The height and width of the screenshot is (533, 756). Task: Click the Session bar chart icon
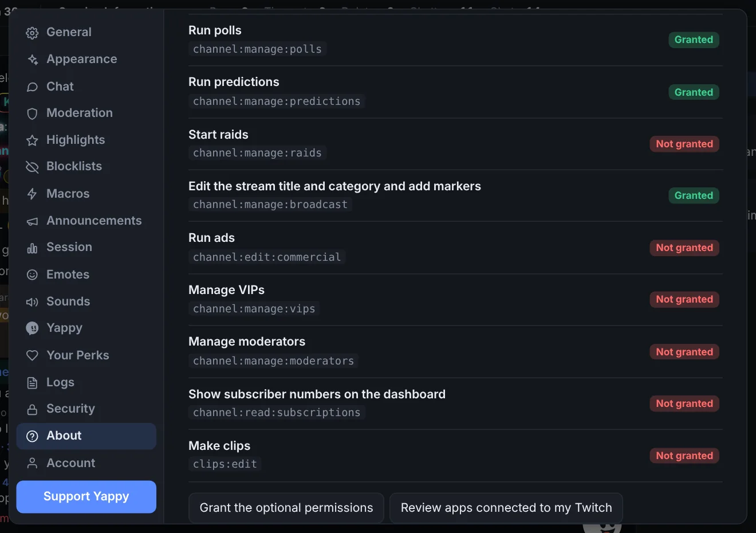[x=33, y=248]
